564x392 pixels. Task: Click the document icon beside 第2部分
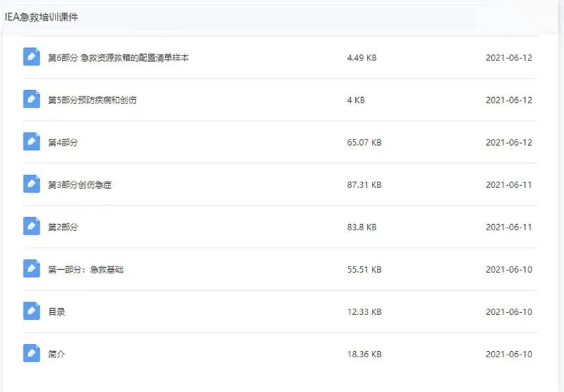click(32, 227)
